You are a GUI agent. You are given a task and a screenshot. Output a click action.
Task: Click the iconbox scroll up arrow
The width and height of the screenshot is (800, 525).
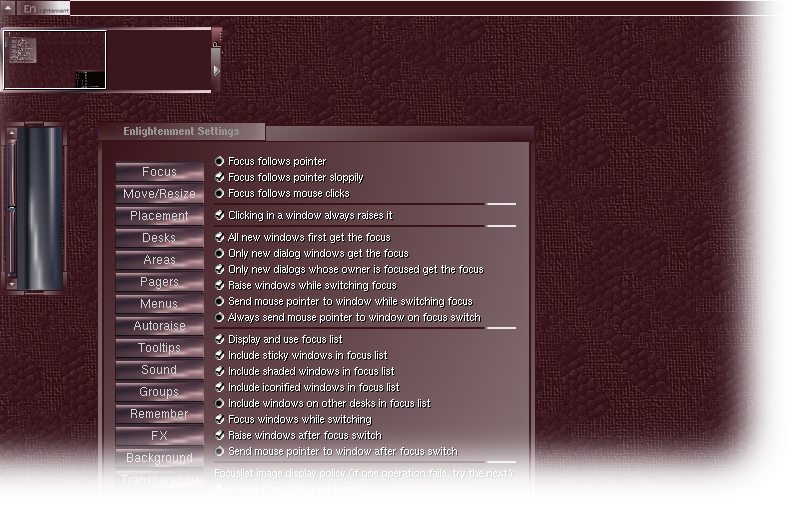click(12, 133)
